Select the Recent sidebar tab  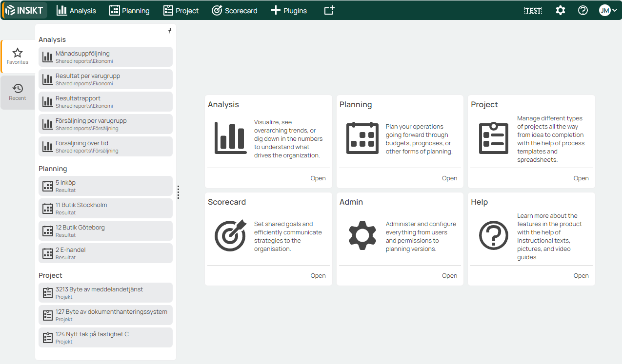[18, 92]
